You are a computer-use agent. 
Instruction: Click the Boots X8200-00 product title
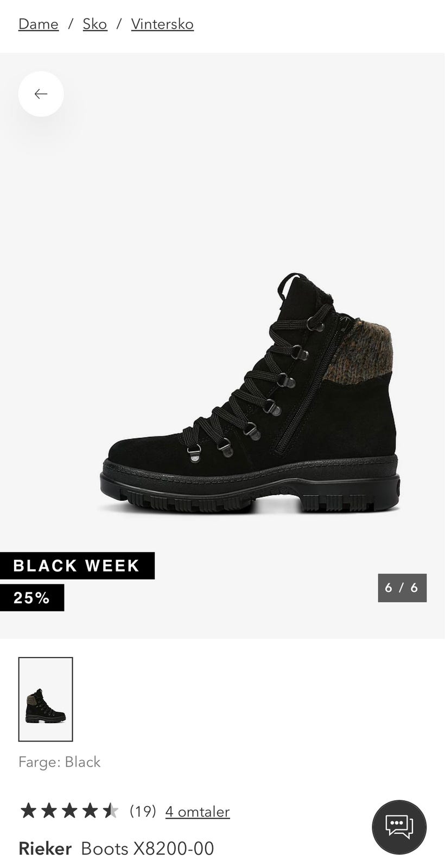(148, 848)
